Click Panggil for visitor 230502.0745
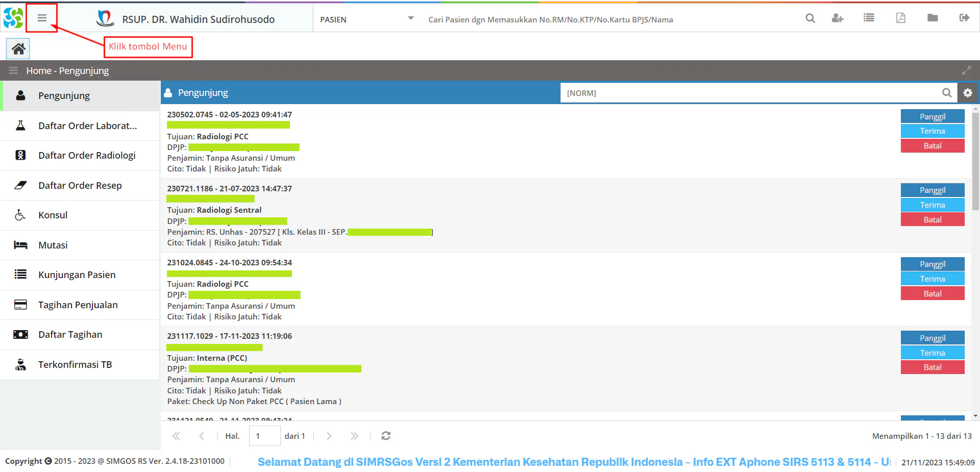 point(932,116)
